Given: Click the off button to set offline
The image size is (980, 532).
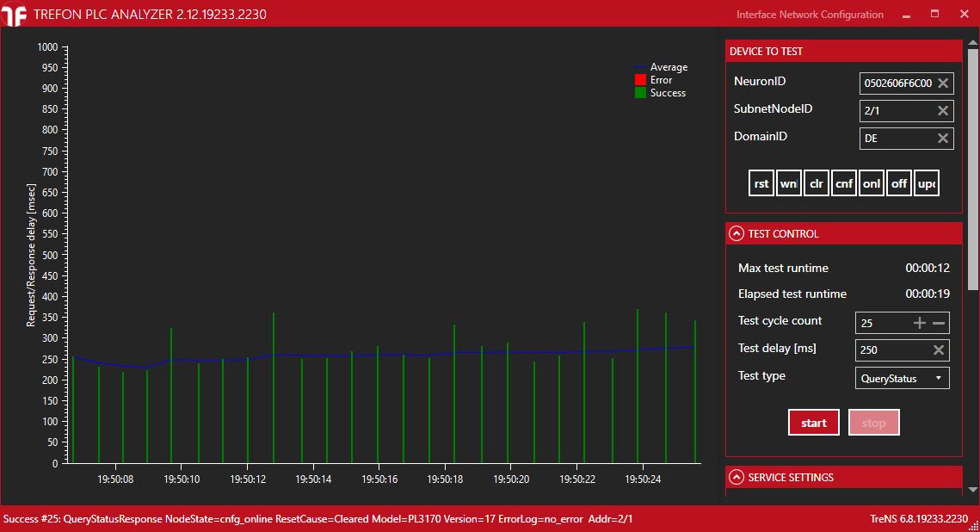Looking at the screenshot, I should [x=899, y=183].
